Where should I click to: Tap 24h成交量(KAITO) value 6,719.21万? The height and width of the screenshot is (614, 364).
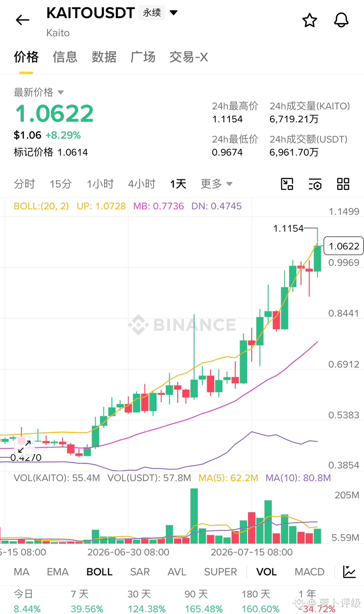point(294,119)
